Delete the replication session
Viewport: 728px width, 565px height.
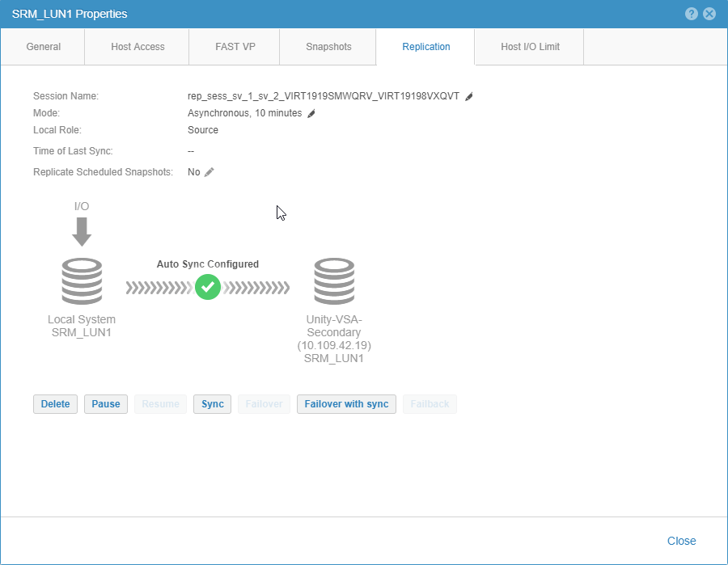tap(55, 404)
